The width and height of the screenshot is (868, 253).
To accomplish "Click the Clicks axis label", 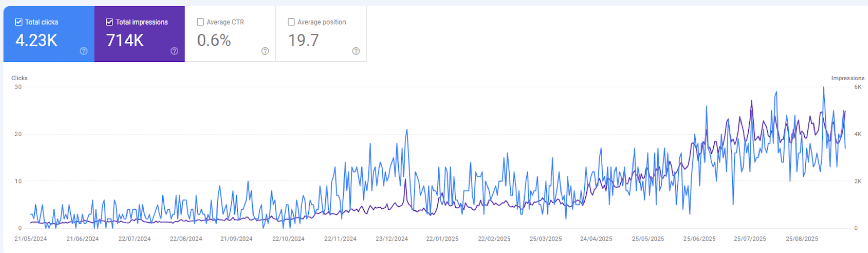I will click(x=19, y=78).
